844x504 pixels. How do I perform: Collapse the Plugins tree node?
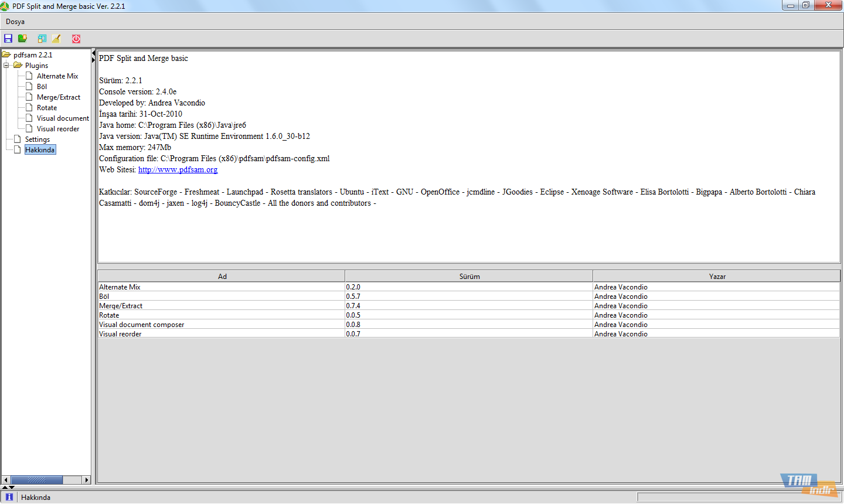coord(6,65)
